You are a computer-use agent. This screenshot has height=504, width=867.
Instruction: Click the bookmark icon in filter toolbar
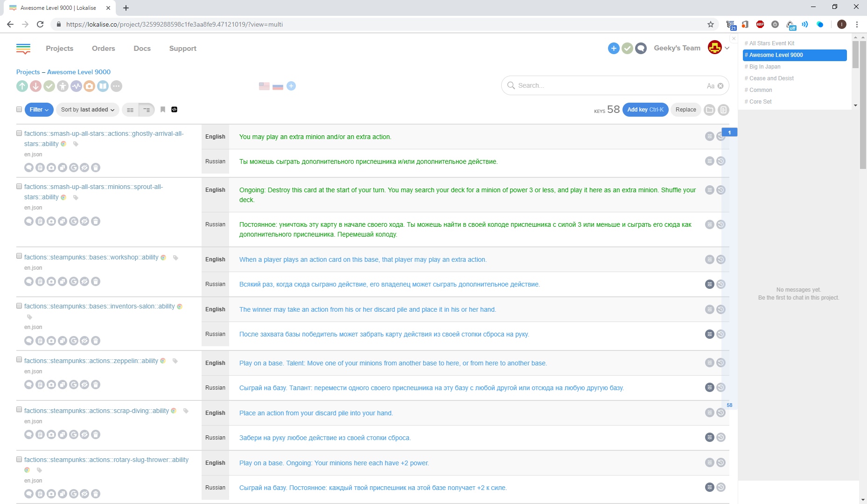163,110
